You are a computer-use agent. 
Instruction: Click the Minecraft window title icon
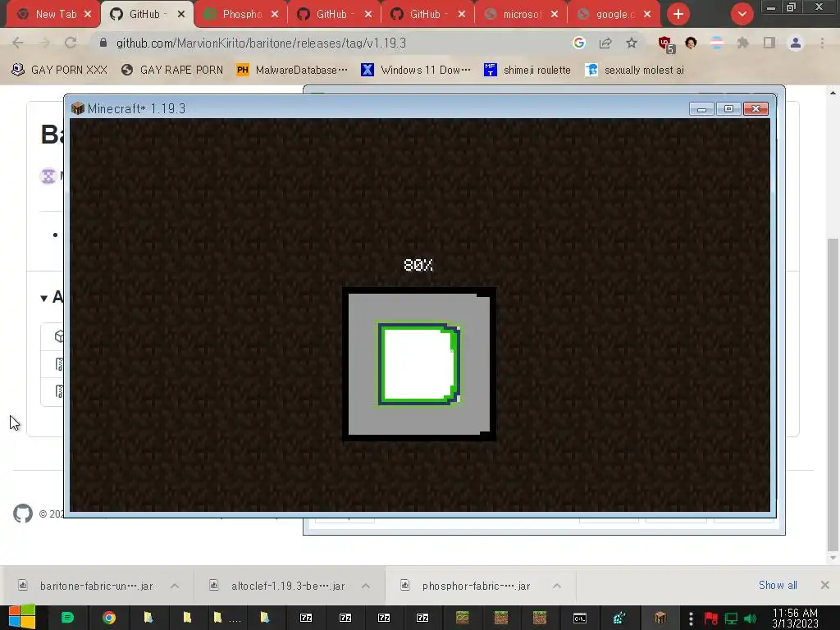[78, 108]
